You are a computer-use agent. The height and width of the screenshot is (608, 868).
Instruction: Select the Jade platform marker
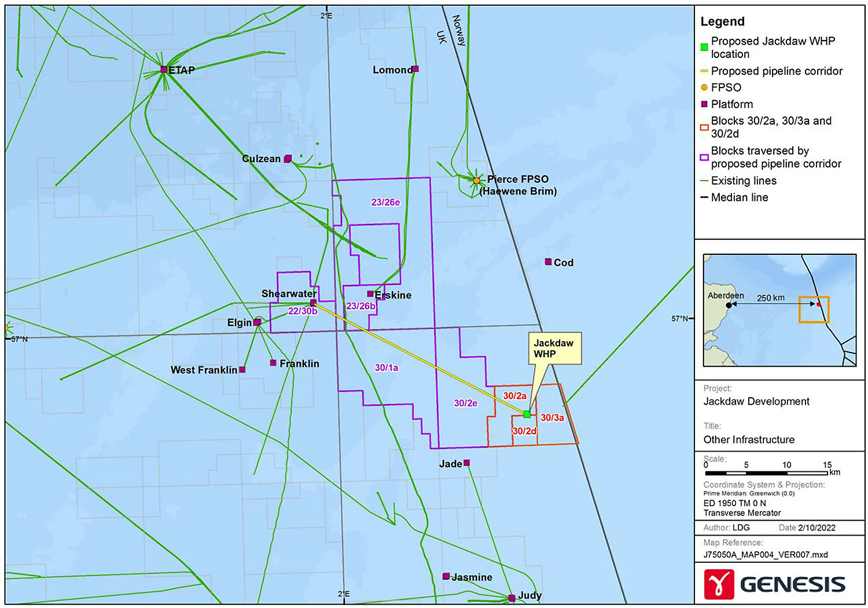coord(466,463)
